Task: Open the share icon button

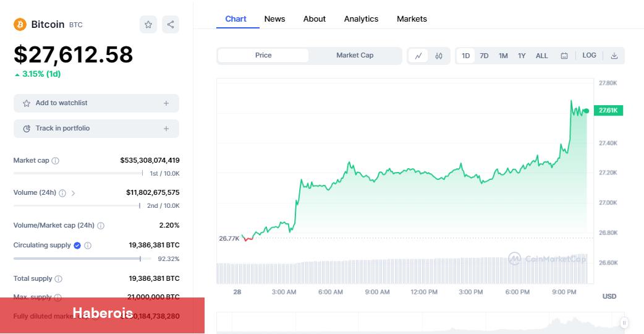Action: pos(171,25)
